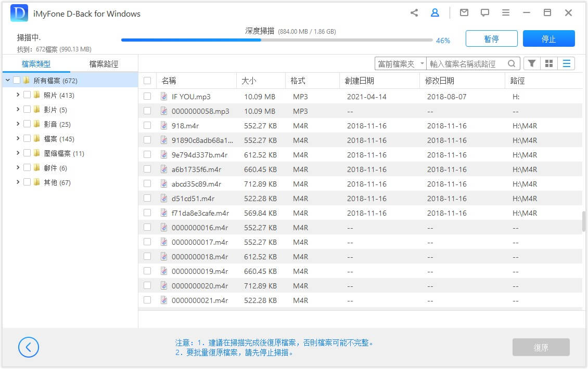
Task: Open the user account icon
Action: pyautogui.click(x=434, y=13)
